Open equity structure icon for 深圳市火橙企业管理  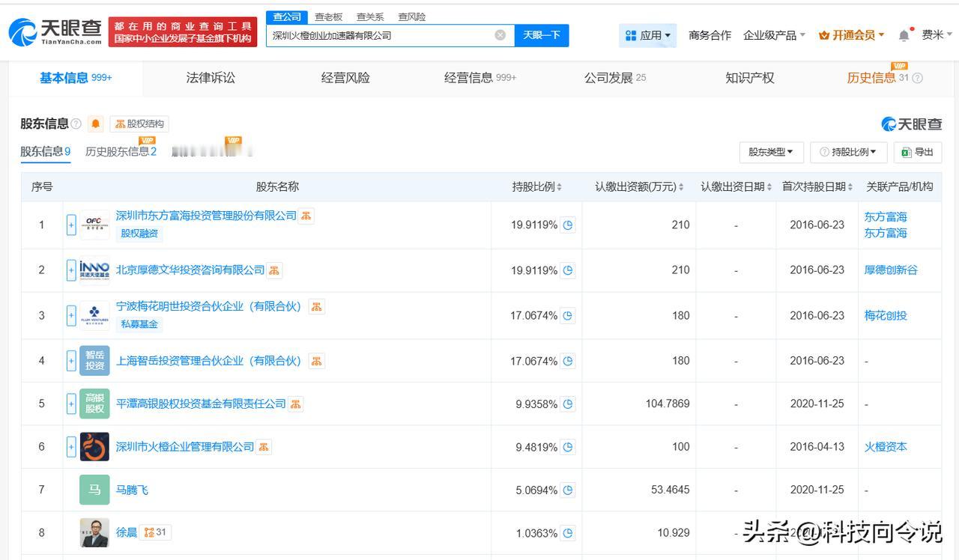pos(264,447)
